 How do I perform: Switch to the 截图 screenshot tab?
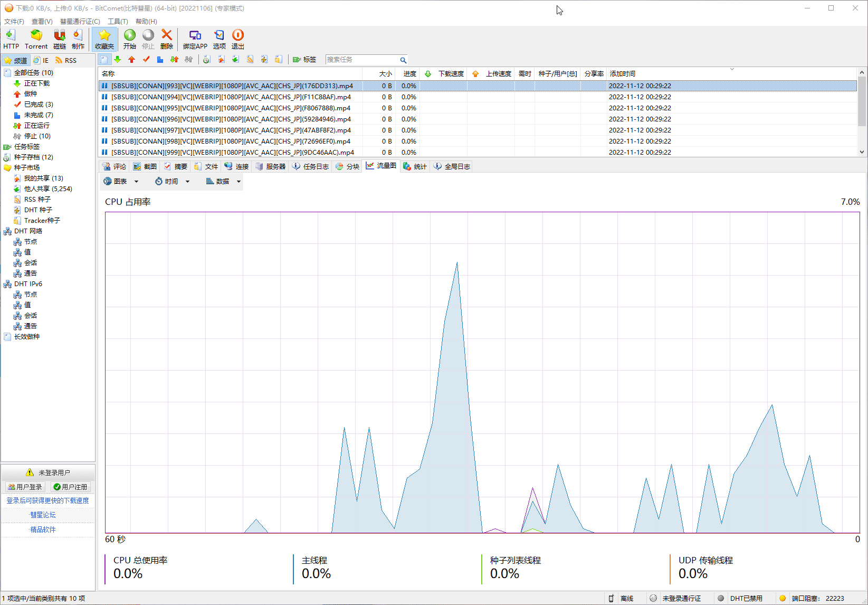pos(145,166)
